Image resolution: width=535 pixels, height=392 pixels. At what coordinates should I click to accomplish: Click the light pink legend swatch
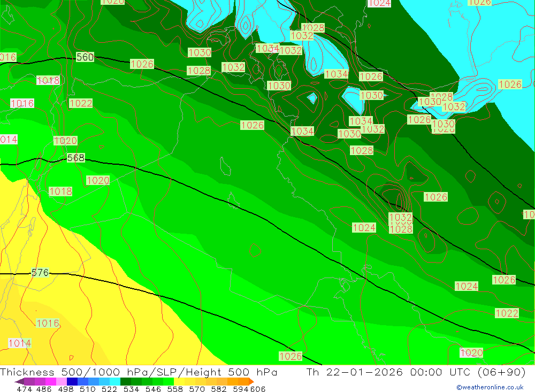pos(62,381)
